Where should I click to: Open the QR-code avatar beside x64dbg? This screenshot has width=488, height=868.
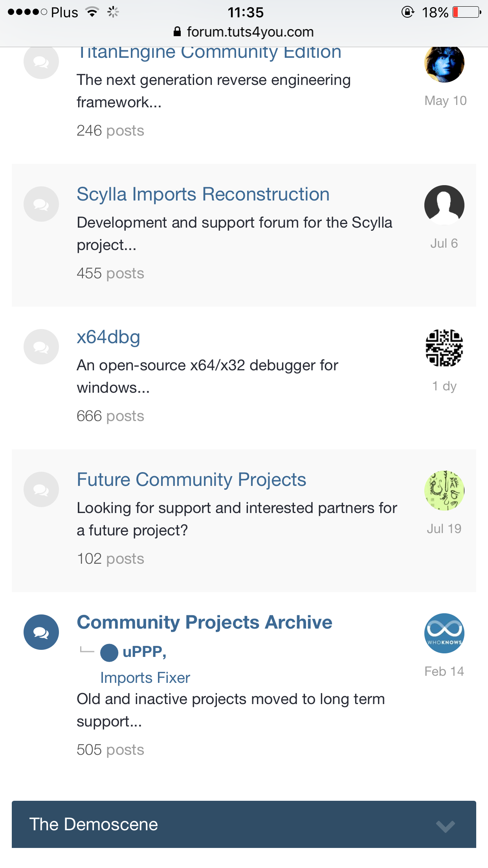(x=444, y=348)
